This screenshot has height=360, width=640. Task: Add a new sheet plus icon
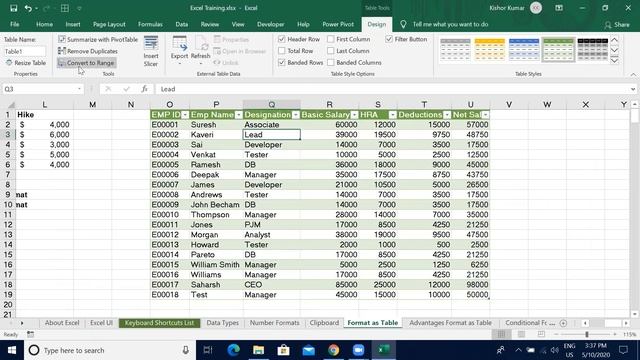(x=563, y=323)
